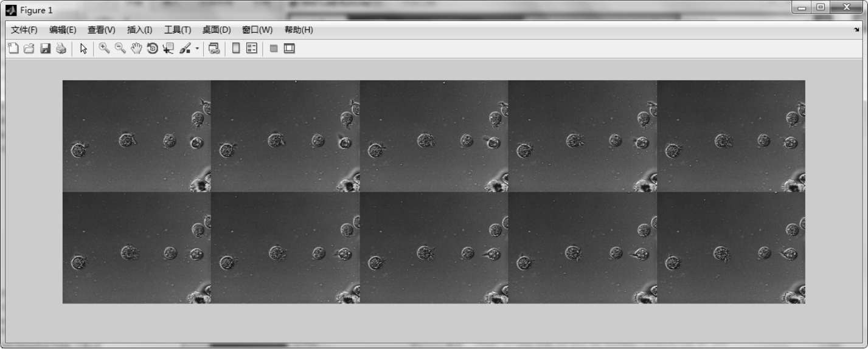Click the Open File folder icon

(x=29, y=49)
